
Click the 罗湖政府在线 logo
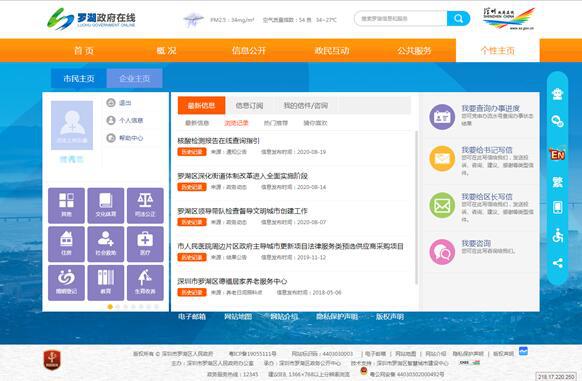tap(91, 19)
